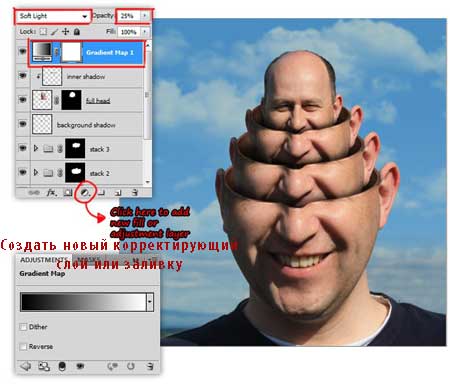Switch to the Adjustments tab

(x=43, y=260)
